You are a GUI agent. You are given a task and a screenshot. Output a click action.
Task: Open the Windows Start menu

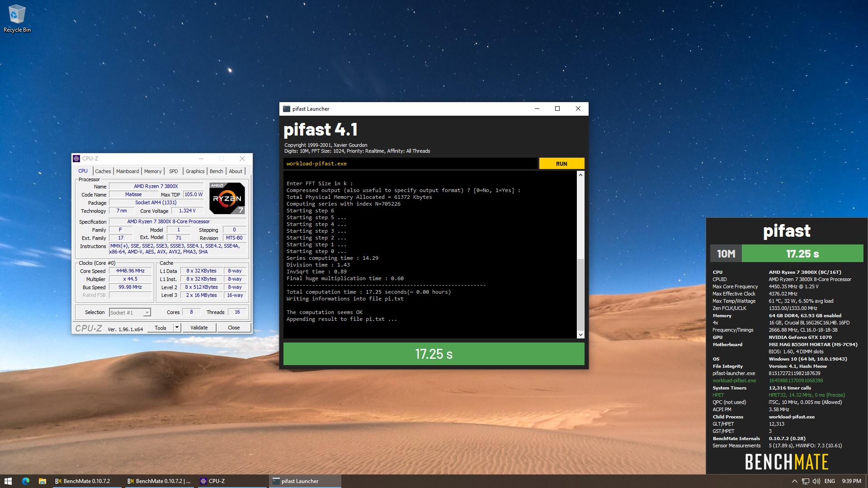[x=8, y=481]
